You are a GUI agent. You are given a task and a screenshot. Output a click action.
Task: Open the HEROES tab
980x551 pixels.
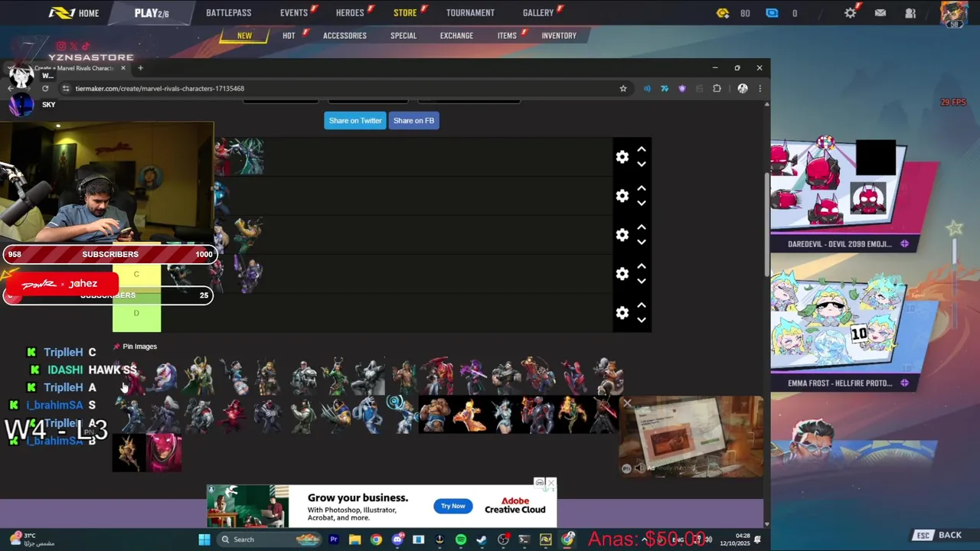[x=350, y=13]
